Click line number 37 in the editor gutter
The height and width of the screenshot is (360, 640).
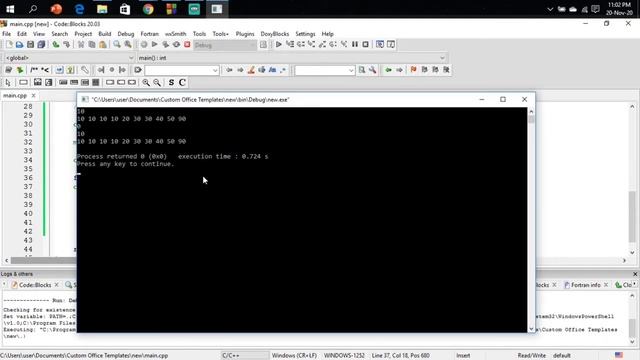click(x=28, y=187)
